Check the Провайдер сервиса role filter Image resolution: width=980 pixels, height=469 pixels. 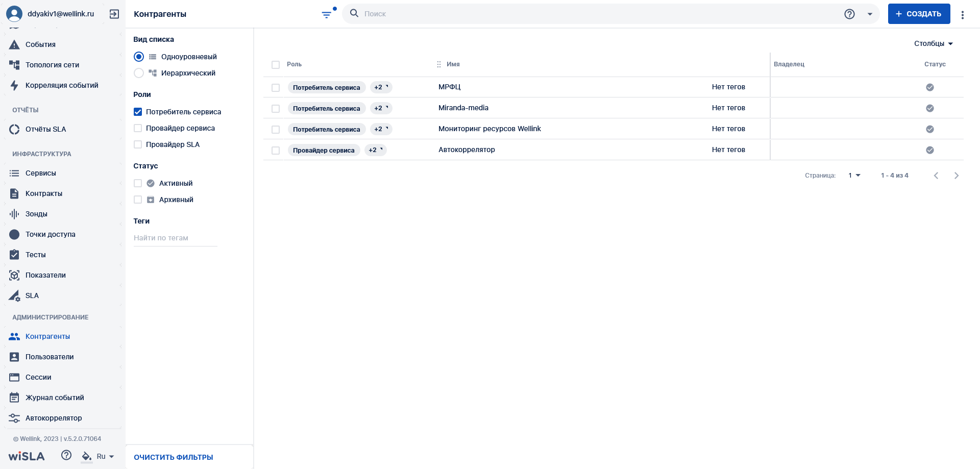138,128
